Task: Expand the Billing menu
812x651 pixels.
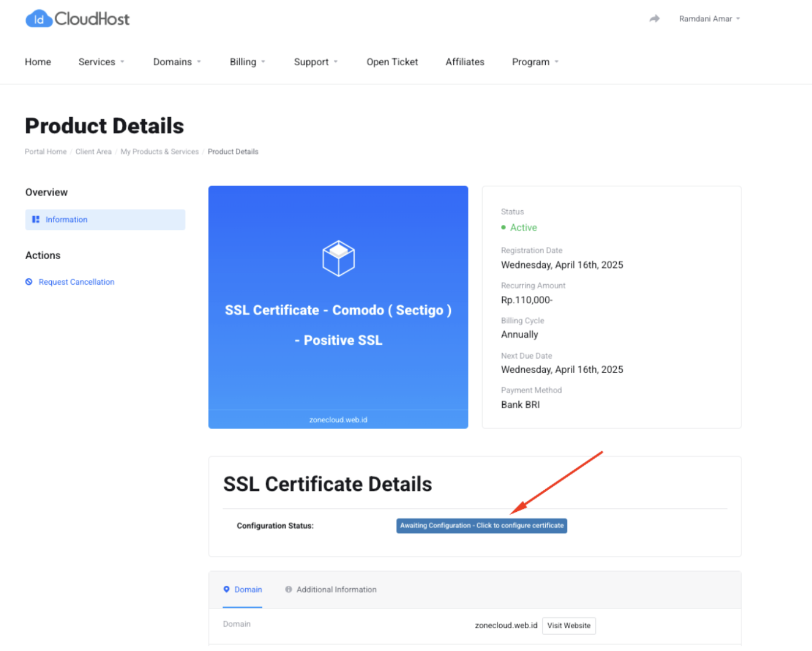Action: tap(248, 62)
